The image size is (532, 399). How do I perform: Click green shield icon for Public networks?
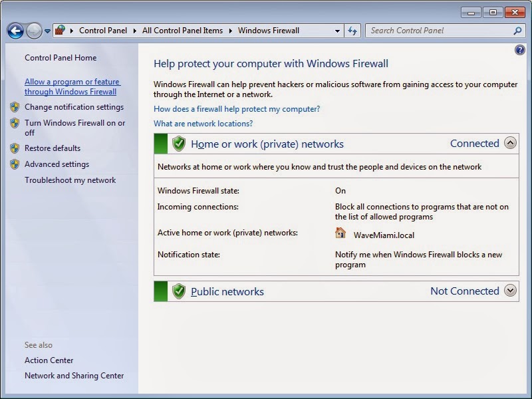tap(178, 291)
